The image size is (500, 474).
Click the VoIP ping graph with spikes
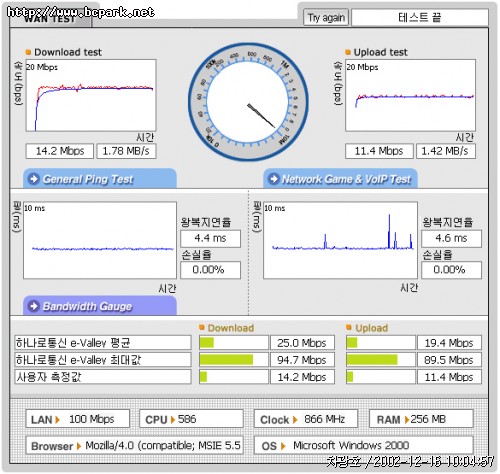[x=340, y=240]
